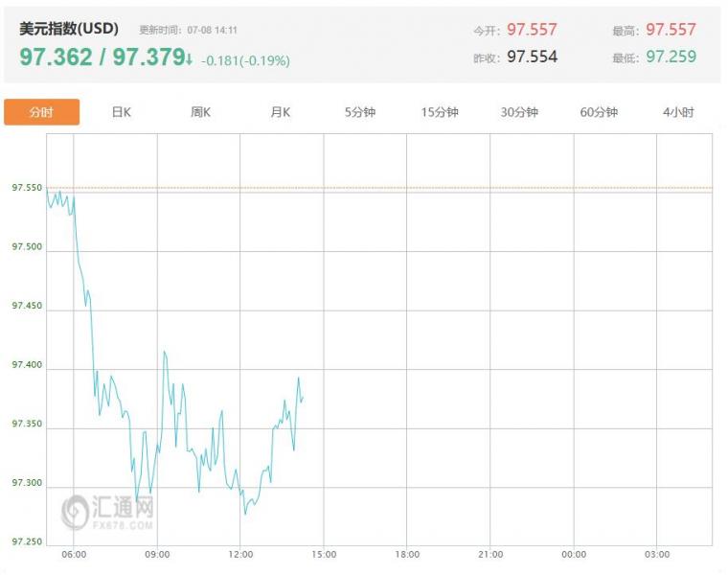Open the 4小时 chart tab
This screenshot has height=575, width=728.
click(678, 112)
